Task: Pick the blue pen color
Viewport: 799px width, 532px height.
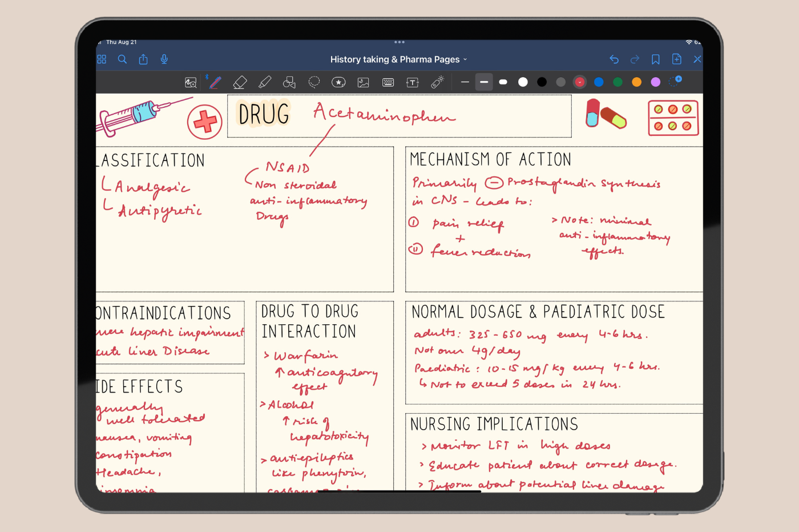Action: 599,82
